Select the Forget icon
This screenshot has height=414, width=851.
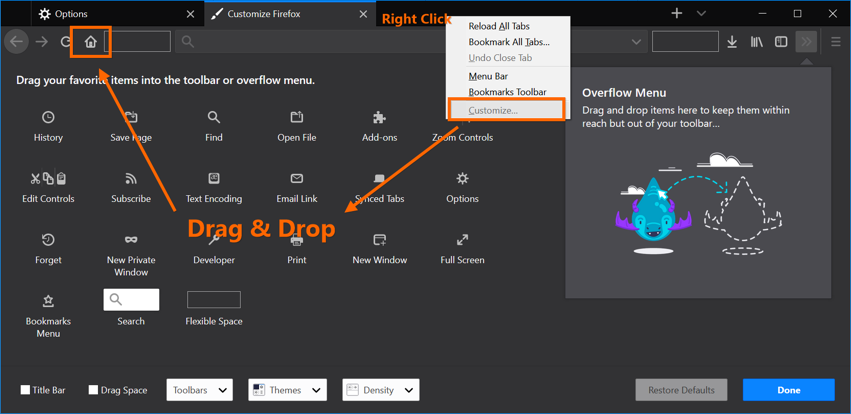[x=48, y=240]
